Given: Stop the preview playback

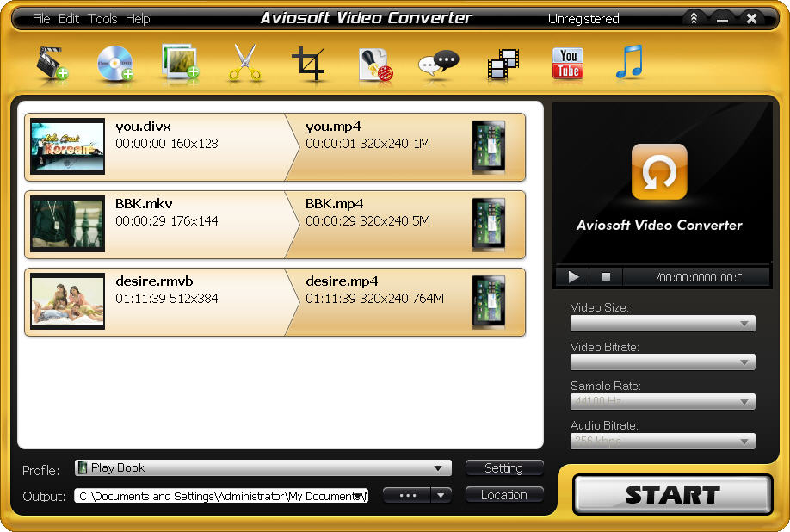Looking at the screenshot, I should [x=606, y=277].
